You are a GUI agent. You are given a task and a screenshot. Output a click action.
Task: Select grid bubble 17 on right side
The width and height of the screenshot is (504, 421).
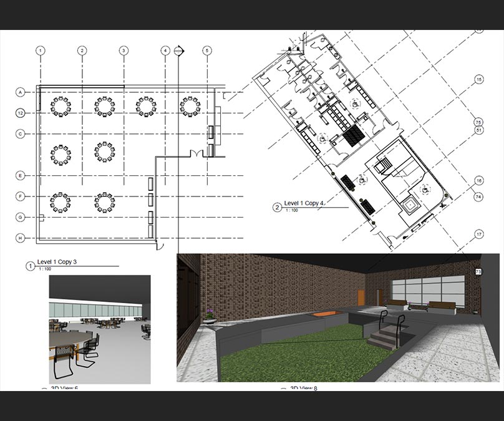pos(479,235)
